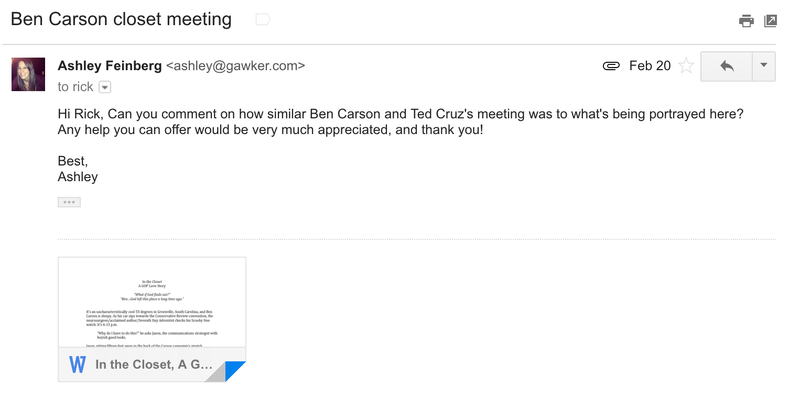Print this email using the printer icon
Viewport: 800px width, 398px height.
pyautogui.click(x=746, y=21)
